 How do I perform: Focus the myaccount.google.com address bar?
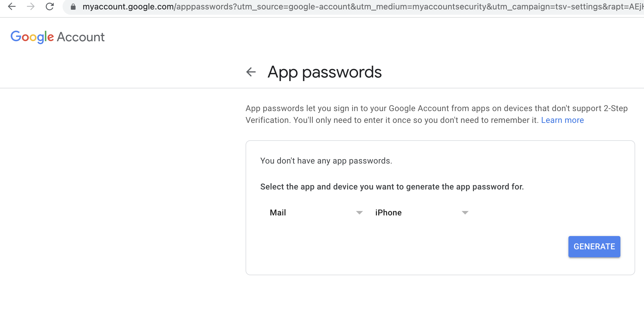[354, 6]
